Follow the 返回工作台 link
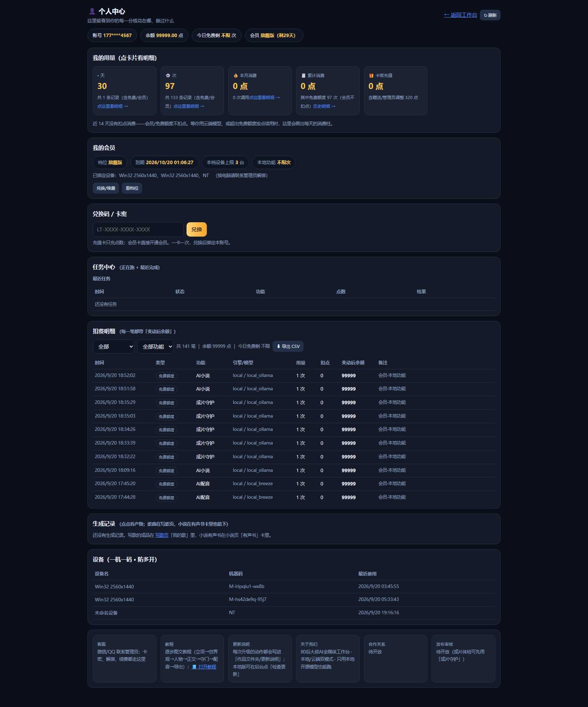The image size is (588, 707). pos(460,15)
